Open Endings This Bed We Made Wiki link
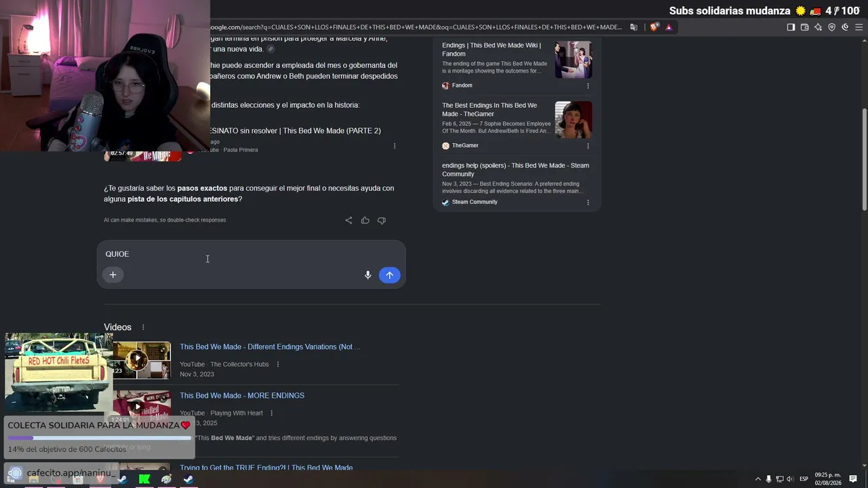Screen dimensions: 868x488 [x=492, y=49]
